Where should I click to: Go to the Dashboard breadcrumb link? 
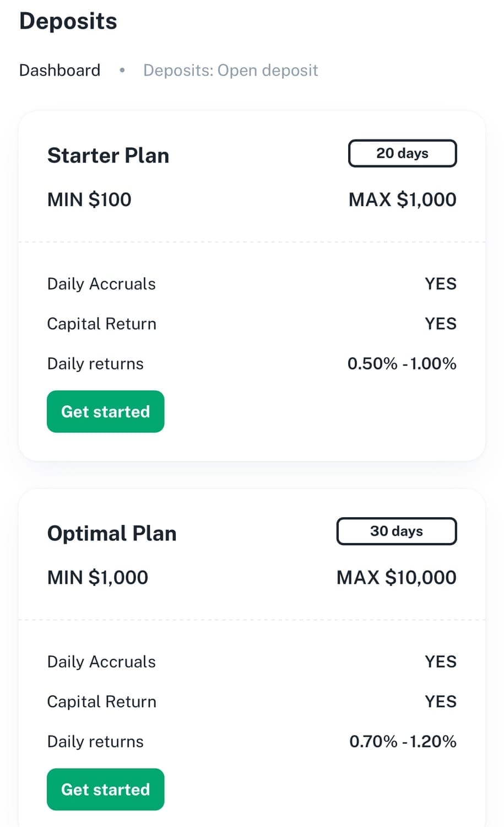click(x=59, y=71)
